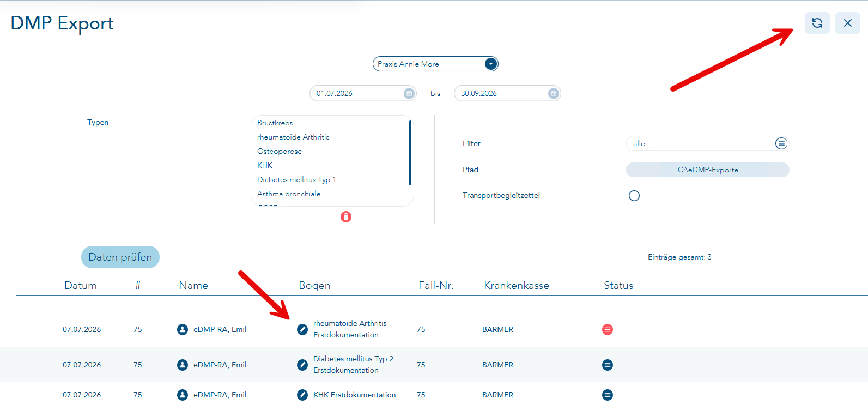The height and width of the screenshot is (416, 868).
Task: Toggle the Transportbegleitzettel option
Action: click(634, 196)
